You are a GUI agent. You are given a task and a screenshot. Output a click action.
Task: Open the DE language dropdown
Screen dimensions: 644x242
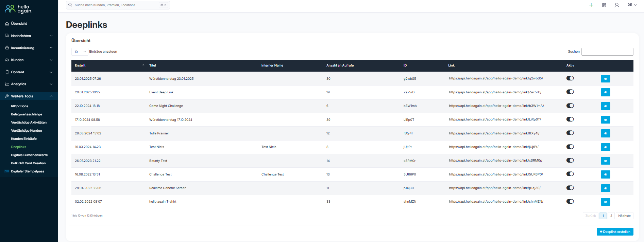click(632, 5)
